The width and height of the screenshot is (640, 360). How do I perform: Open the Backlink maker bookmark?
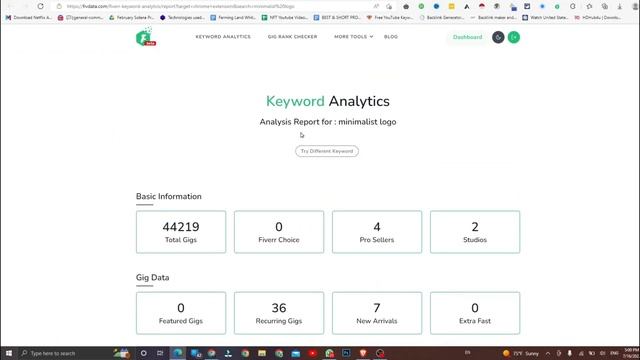point(493,18)
